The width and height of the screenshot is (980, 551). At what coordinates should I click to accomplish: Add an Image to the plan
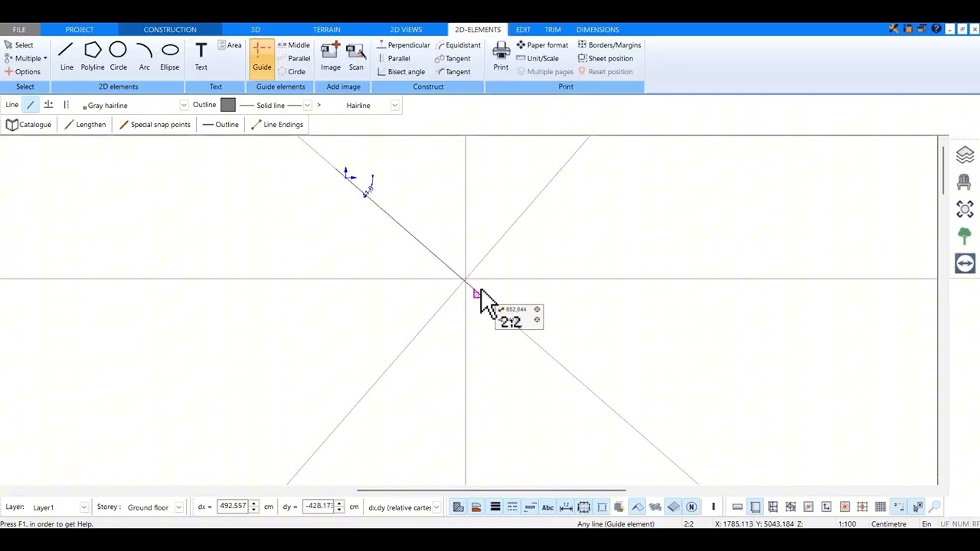[331, 57]
